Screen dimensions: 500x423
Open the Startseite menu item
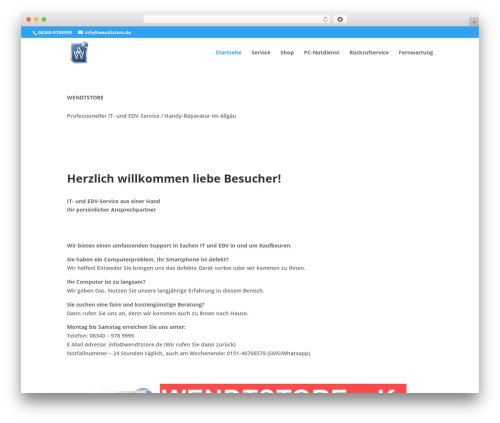coord(228,53)
